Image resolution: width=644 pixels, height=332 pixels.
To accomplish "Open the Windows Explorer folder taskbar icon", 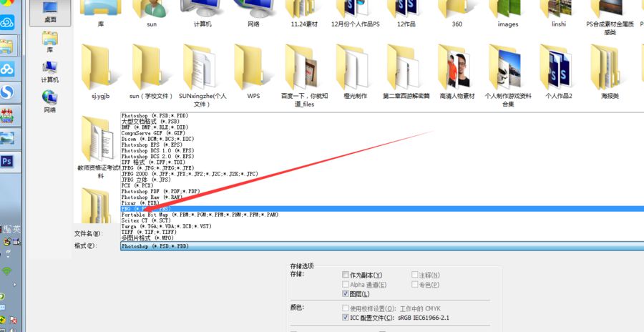I will (x=7, y=47).
